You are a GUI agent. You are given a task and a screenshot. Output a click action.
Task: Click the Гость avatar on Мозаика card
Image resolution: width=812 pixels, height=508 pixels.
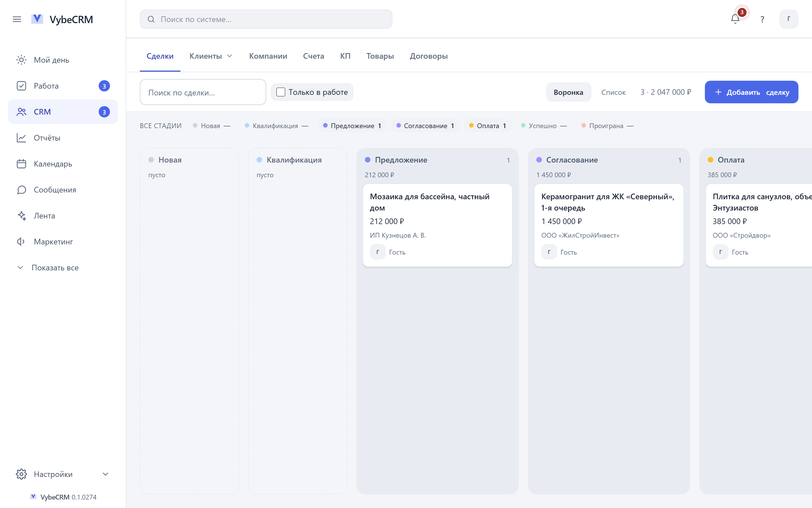tap(378, 252)
